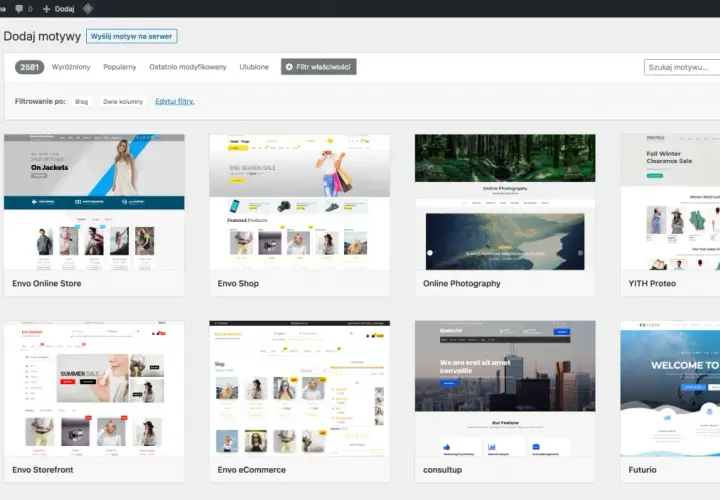Viewport: 720px width, 500px height.
Task: Open the Online Photography theme screenshot
Action: [x=505, y=202]
